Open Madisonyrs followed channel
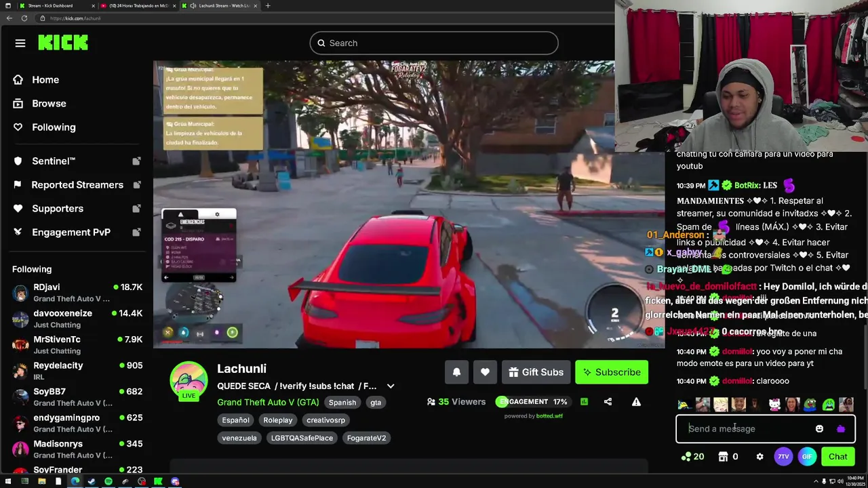This screenshot has width=868, height=488. click(77, 449)
